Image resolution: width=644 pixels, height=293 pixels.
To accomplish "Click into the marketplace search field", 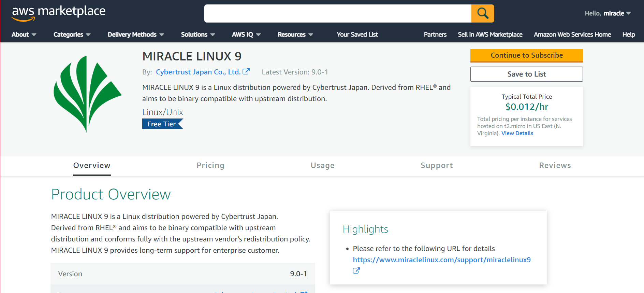I will tap(338, 14).
